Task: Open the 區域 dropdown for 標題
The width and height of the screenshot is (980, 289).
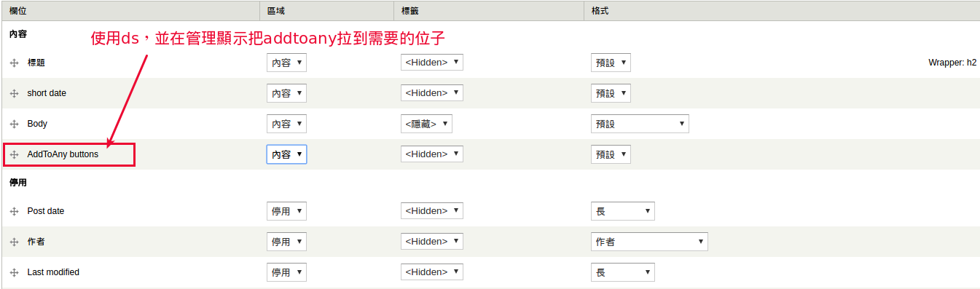Action: [x=286, y=63]
